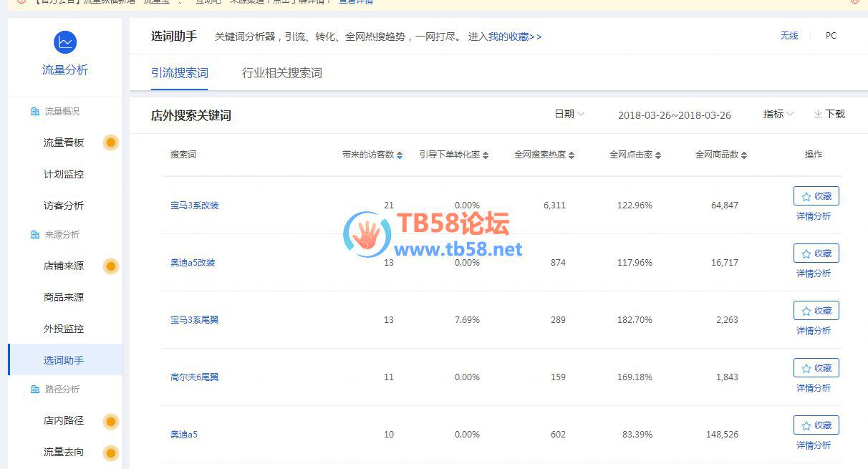
Task: Click the 流量概况 section icon
Action: [35, 112]
